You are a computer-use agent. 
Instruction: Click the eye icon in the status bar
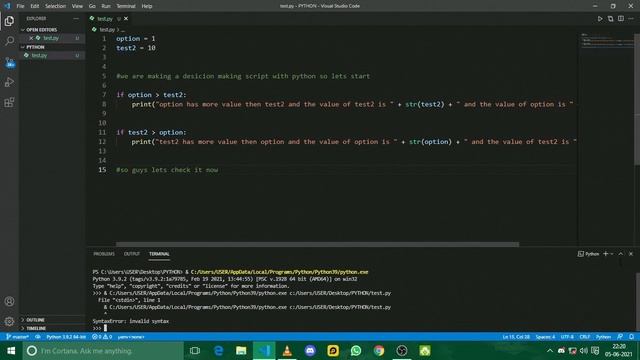pyautogui.click(x=38, y=337)
